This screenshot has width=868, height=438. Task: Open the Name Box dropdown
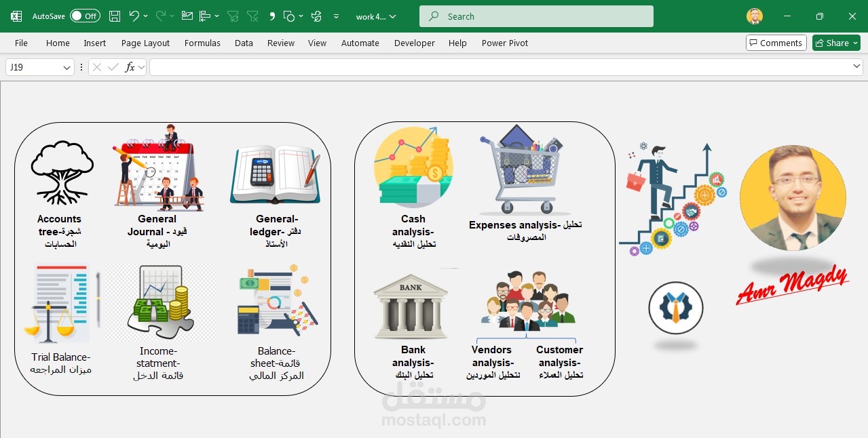66,67
